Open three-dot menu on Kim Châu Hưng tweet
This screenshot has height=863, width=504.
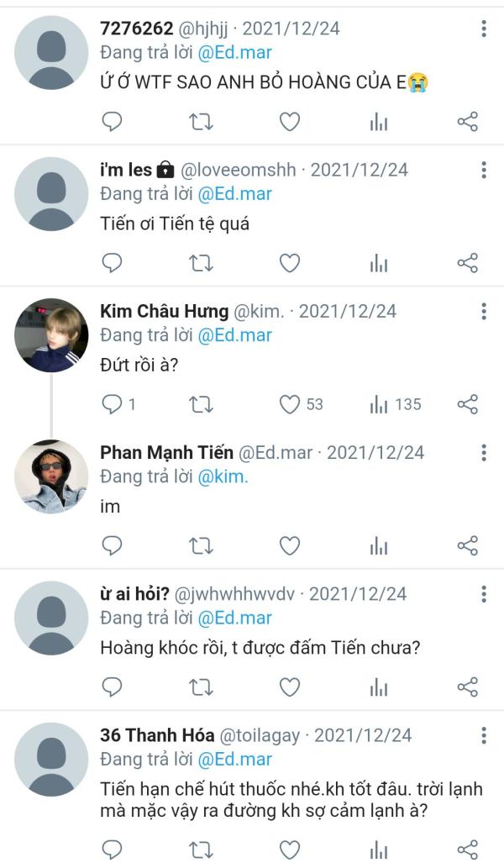(484, 312)
